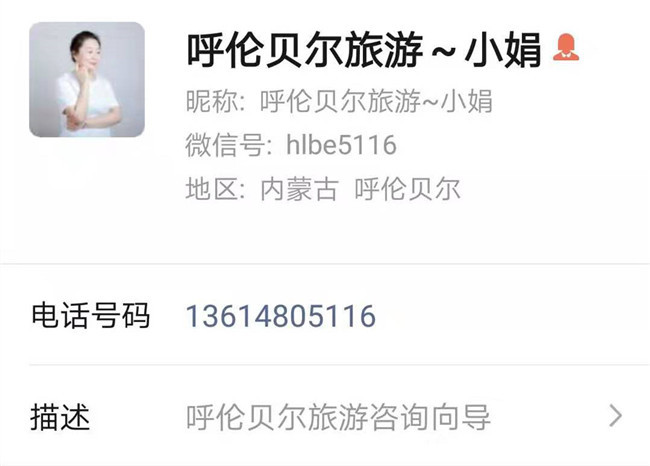Tap the nickname value 呼伦贝尔旅游~小娟
The width and height of the screenshot is (650, 466).
coord(376,101)
